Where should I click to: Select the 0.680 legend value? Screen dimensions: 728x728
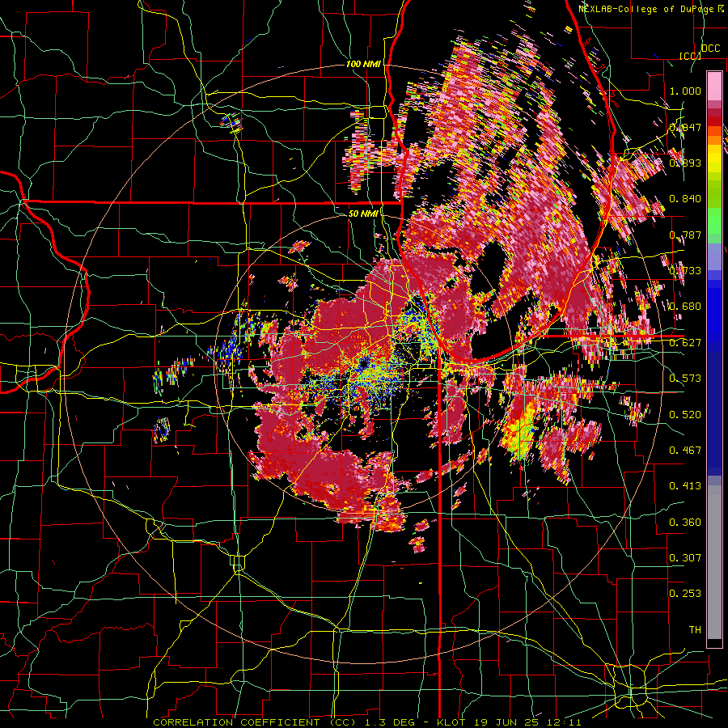tap(685, 307)
